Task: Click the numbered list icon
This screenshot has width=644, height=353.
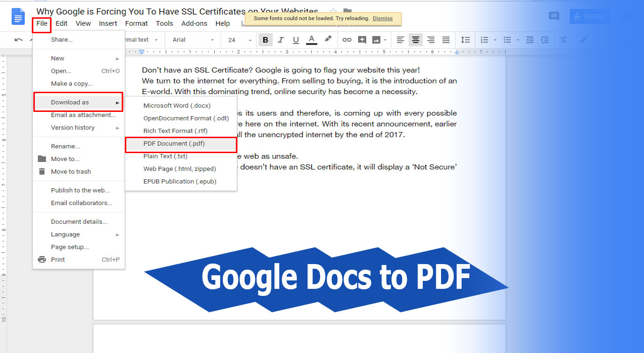Action: click(x=485, y=40)
